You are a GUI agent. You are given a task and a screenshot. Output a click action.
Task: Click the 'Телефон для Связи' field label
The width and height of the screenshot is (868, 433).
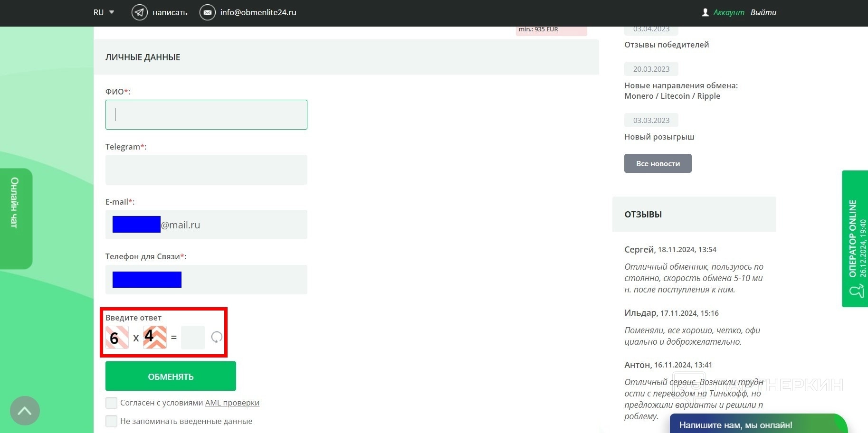(x=146, y=256)
